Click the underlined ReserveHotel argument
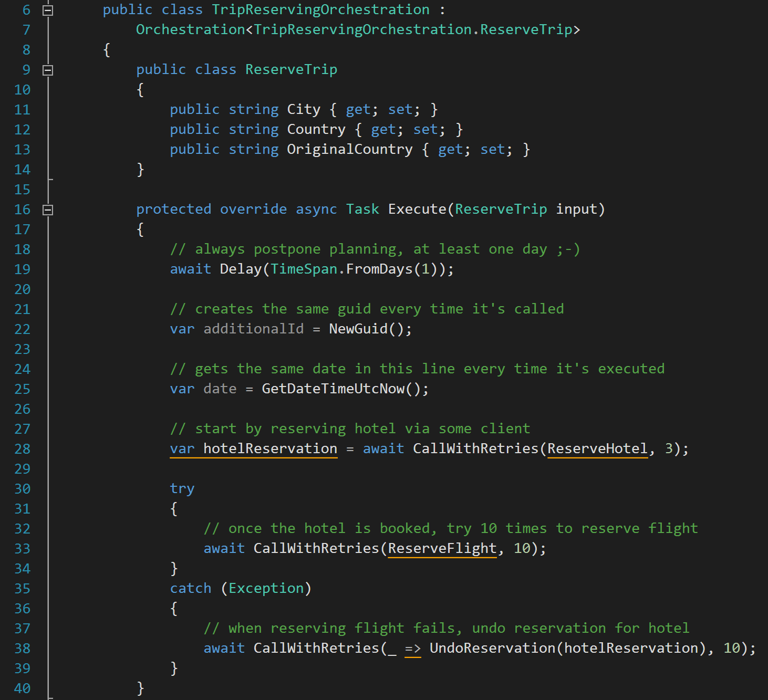Image resolution: width=768 pixels, height=700 pixels. tap(597, 448)
